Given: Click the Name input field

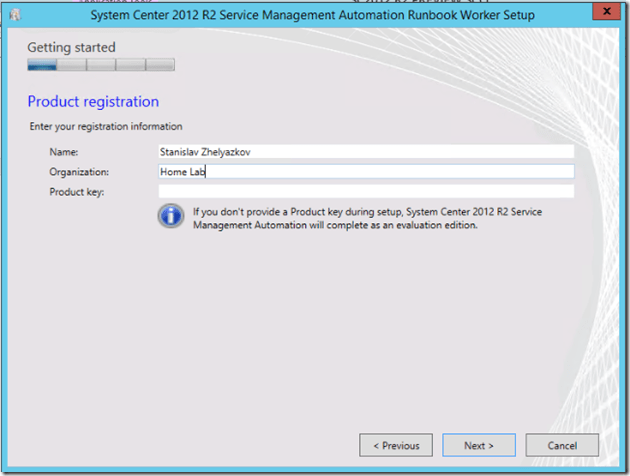Looking at the screenshot, I should pyautogui.click(x=365, y=151).
